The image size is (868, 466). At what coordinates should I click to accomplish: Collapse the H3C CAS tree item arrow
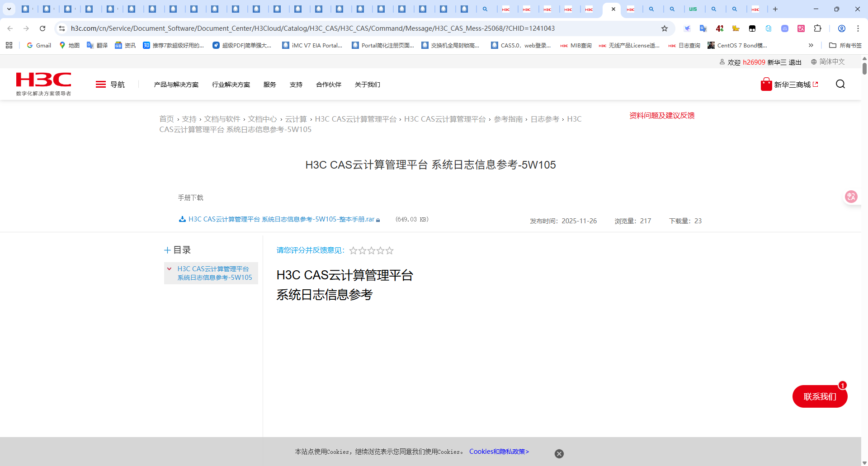coord(170,269)
